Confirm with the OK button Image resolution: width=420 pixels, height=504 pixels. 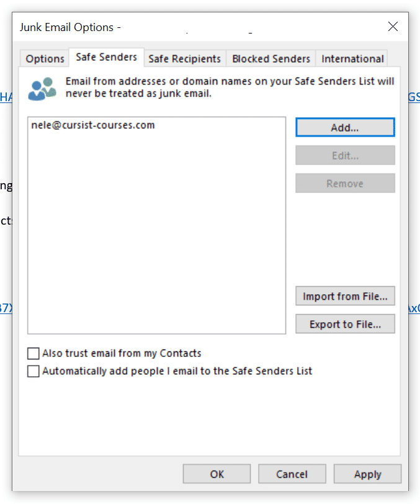coord(217,474)
